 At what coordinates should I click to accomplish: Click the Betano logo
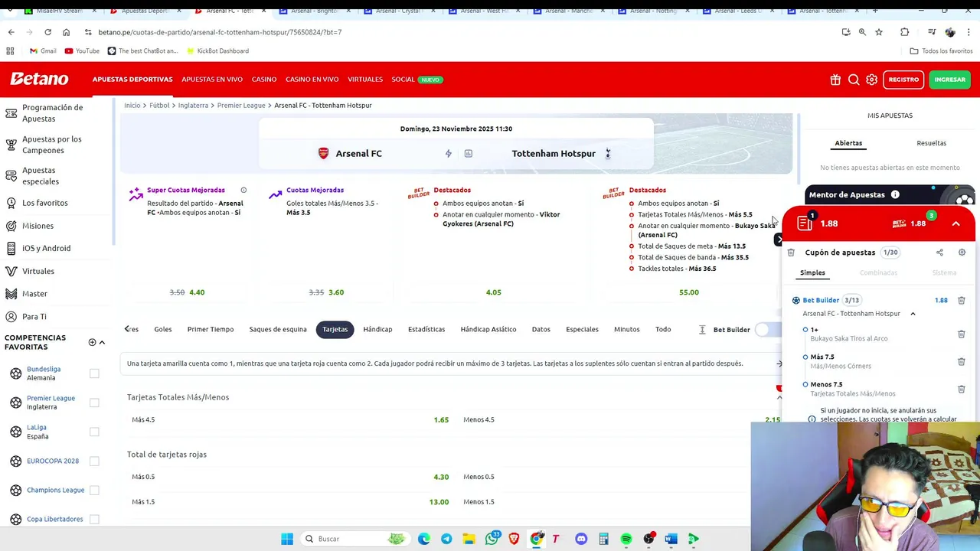point(39,79)
